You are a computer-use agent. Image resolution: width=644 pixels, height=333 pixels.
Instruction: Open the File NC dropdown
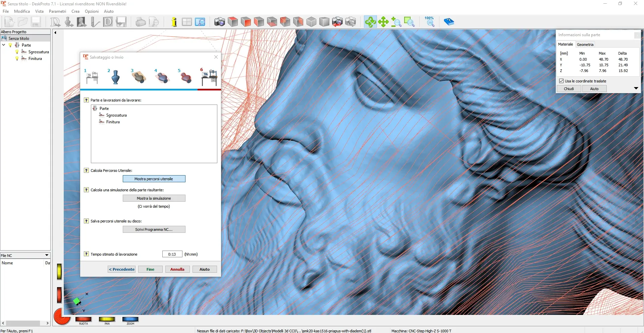[x=47, y=255]
